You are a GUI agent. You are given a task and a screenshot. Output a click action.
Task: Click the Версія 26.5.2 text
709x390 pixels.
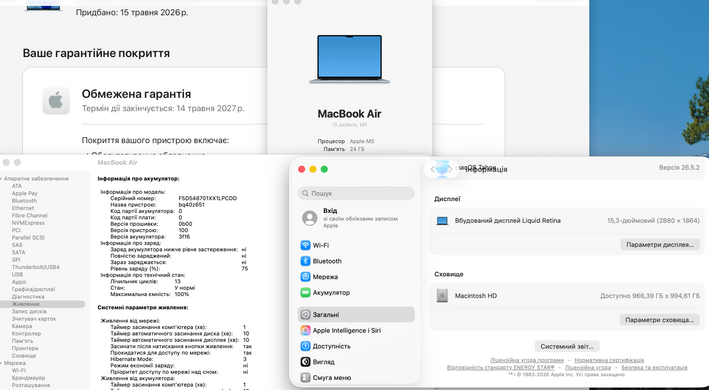[x=679, y=168]
